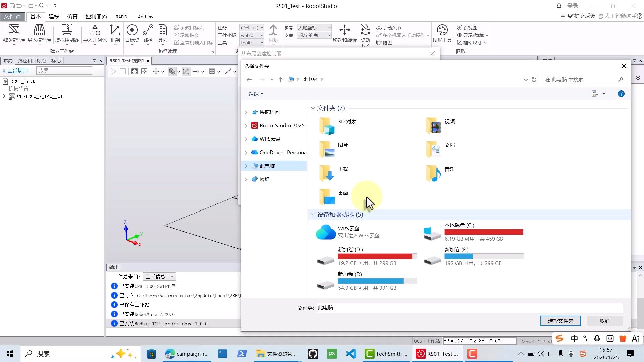Expand the Quick Access tree node
644x362 pixels.
pyautogui.click(x=246, y=112)
